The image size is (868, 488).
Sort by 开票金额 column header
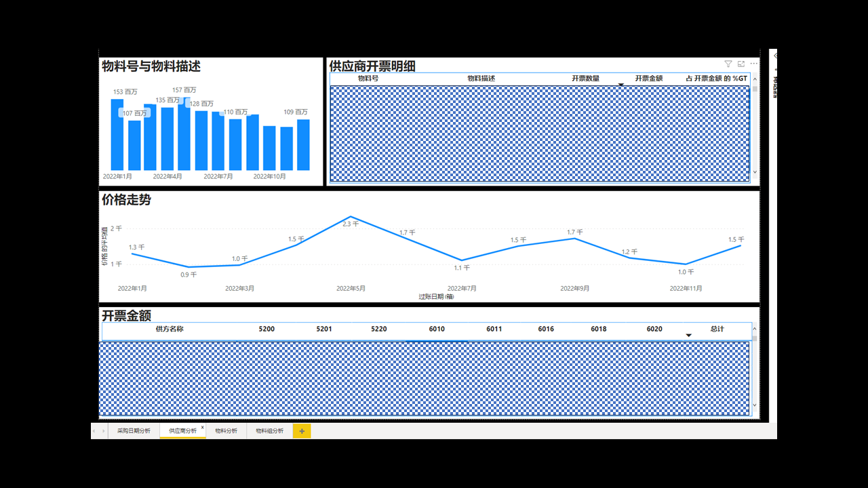coord(649,79)
